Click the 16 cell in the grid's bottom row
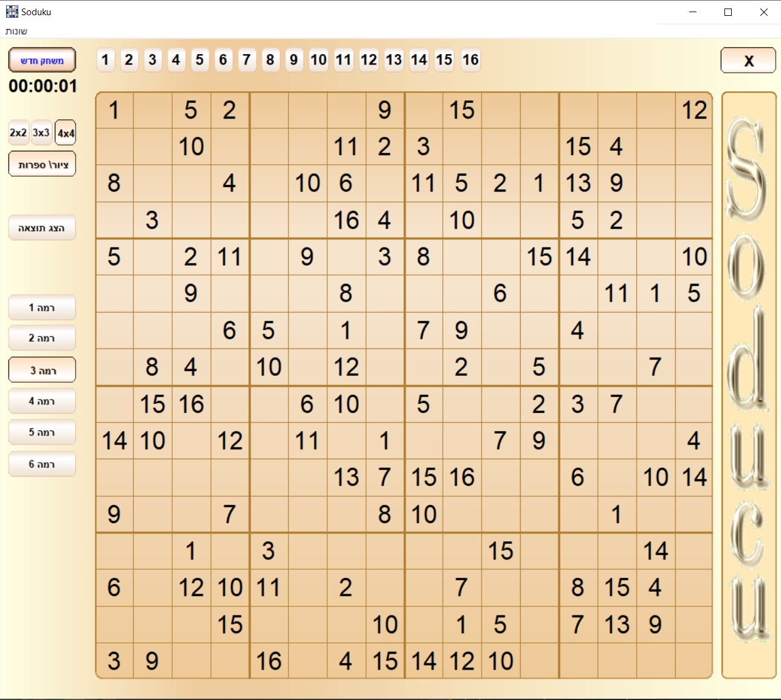The height and width of the screenshot is (700, 781). tap(269, 661)
